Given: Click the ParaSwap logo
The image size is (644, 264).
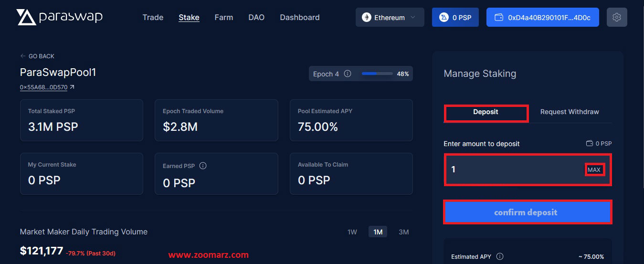Looking at the screenshot, I should [59, 17].
